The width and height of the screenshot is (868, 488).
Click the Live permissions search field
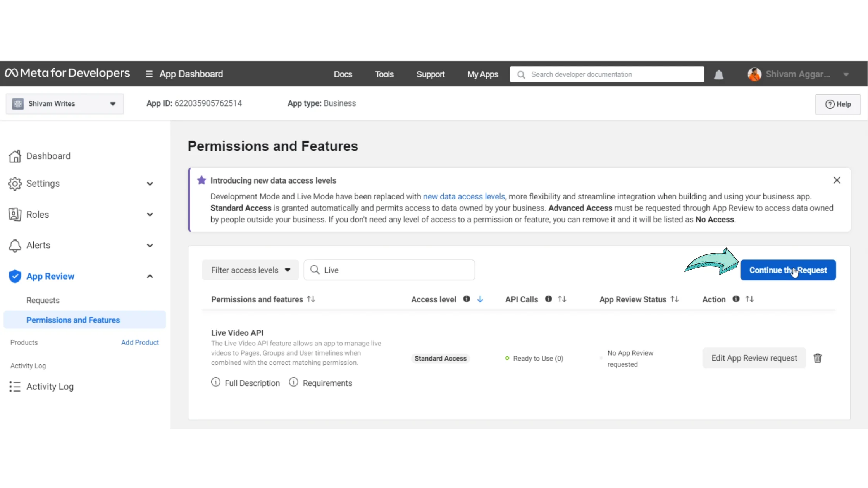point(395,270)
